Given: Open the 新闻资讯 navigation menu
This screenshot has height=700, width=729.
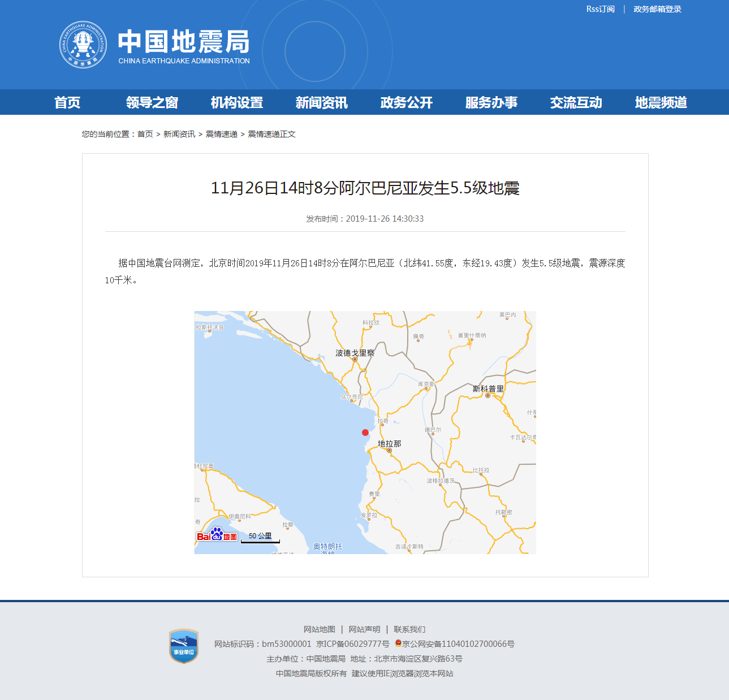Looking at the screenshot, I should [321, 102].
